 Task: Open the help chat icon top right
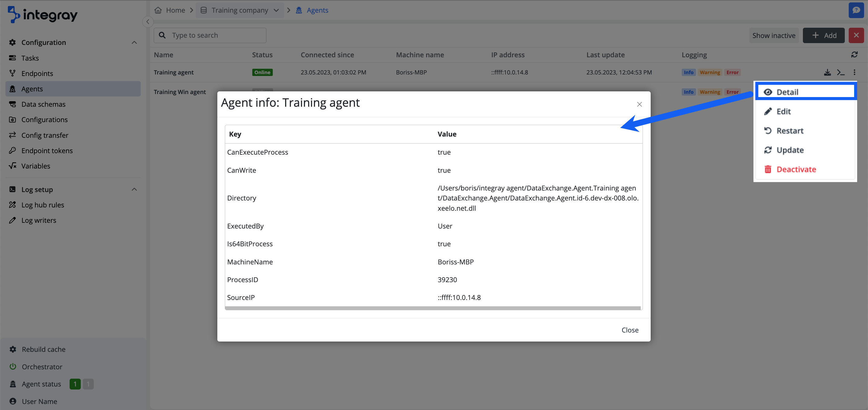point(856,10)
